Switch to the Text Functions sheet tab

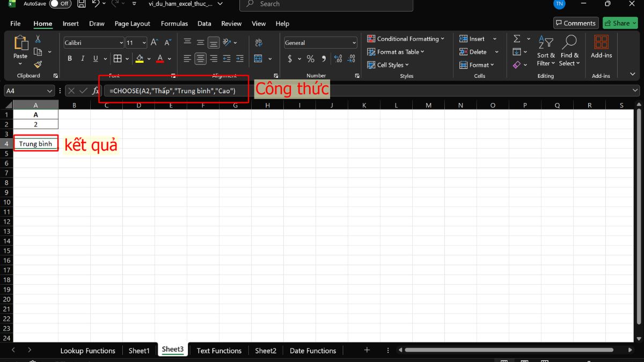[219, 351]
